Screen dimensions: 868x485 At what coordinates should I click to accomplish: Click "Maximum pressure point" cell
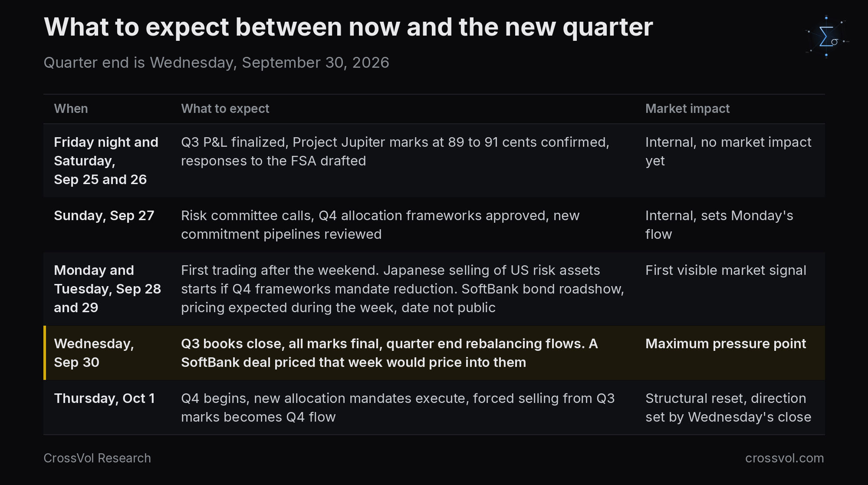[726, 344]
